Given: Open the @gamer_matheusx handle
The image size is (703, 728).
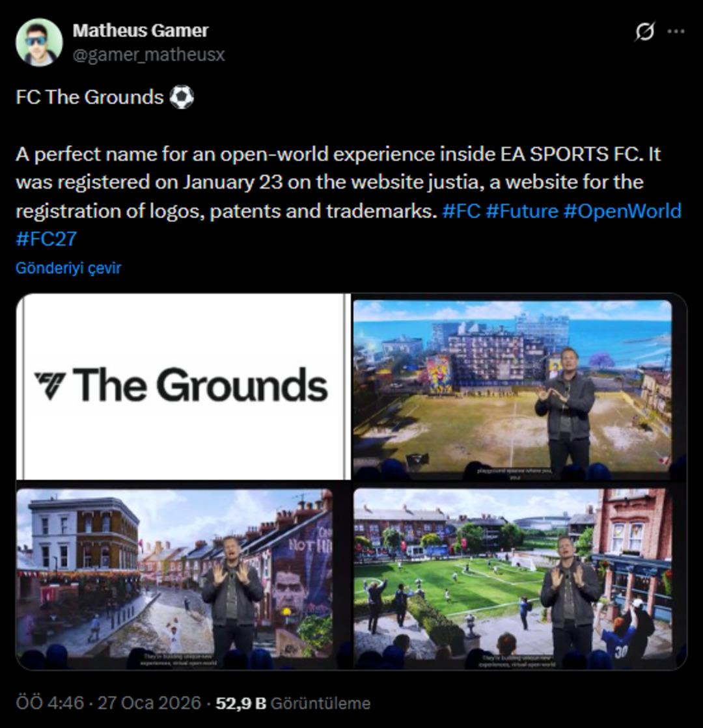Looking at the screenshot, I should coord(148,55).
